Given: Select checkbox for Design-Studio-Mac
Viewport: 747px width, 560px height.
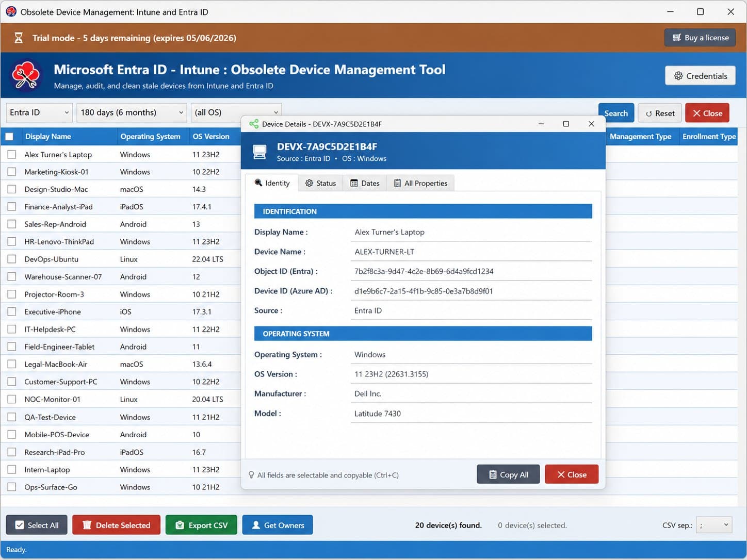Looking at the screenshot, I should point(11,189).
